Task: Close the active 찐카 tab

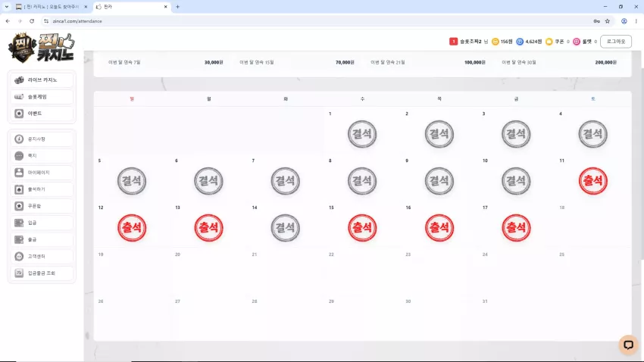Action: pos(165,7)
